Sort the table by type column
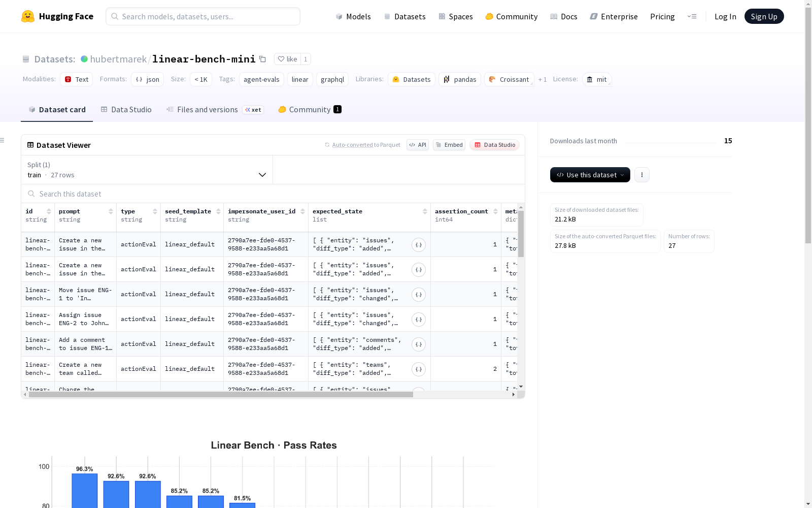 pyautogui.click(x=155, y=211)
